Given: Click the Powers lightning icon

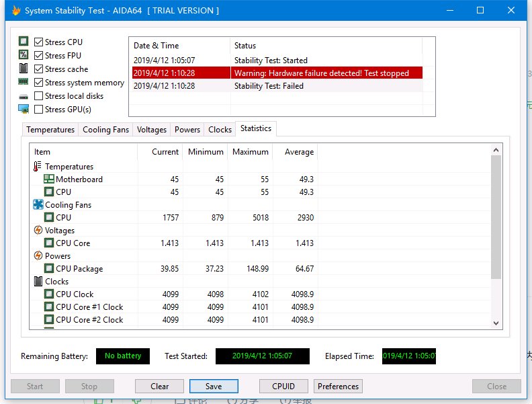Looking at the screenshot, I should point(38,255).
